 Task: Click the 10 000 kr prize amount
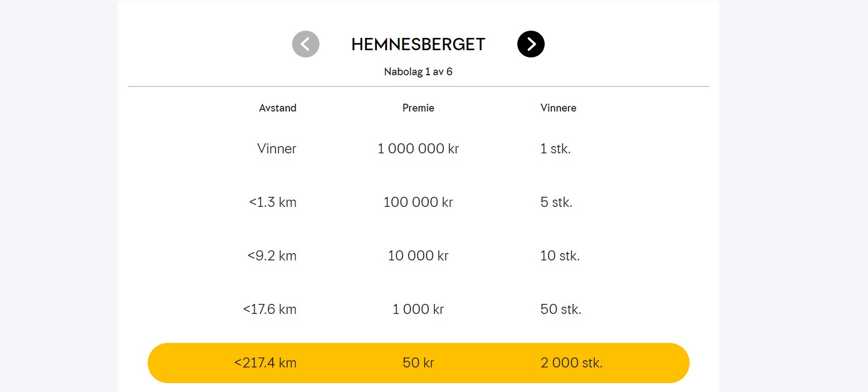(x=418, y=256)
